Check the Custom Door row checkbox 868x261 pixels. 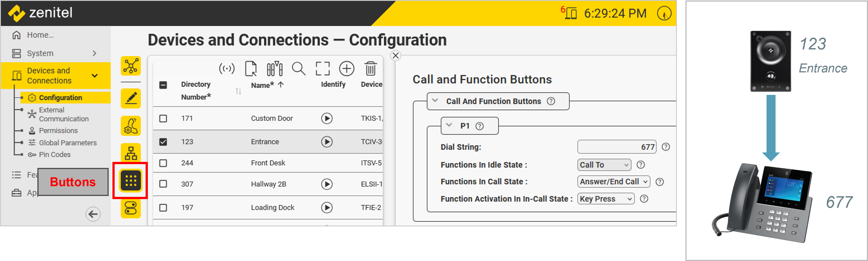[163, 118]
